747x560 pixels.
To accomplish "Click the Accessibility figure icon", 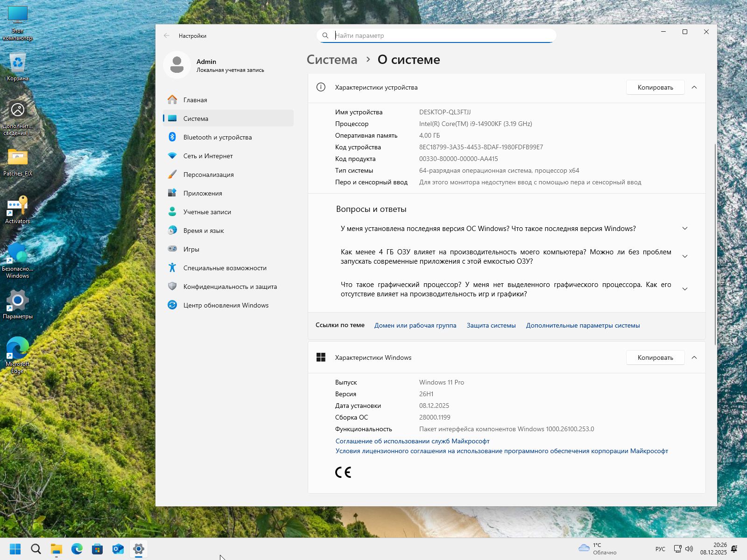I will pos(172,267).
